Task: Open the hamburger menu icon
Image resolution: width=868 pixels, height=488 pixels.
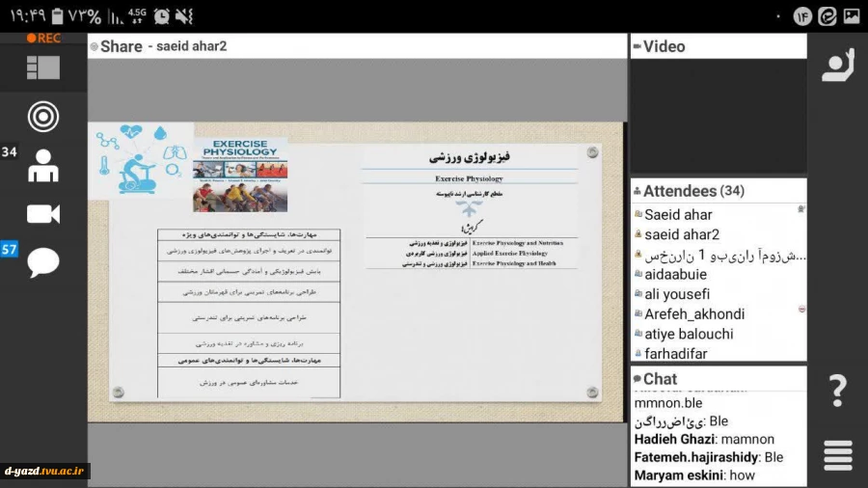Action: pos(837,455)
